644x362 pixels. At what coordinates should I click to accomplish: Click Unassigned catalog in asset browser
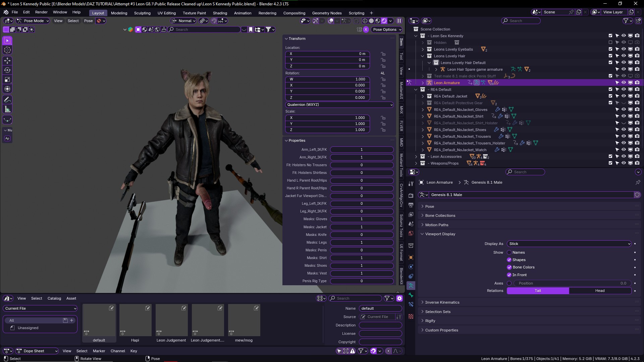pyautogui.click(x=28, y=328)
